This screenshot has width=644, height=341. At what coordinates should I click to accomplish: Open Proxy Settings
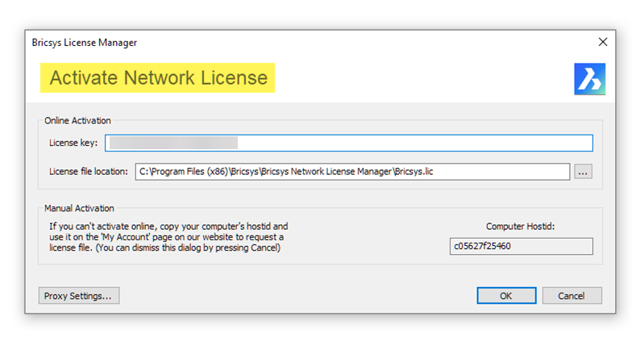click(79, 295)
